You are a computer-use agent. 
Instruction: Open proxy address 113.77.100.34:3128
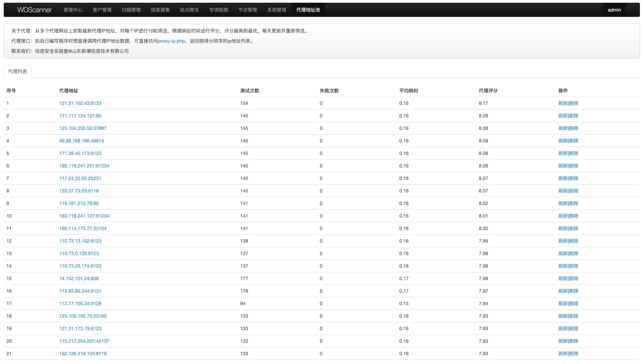(80, 303)
